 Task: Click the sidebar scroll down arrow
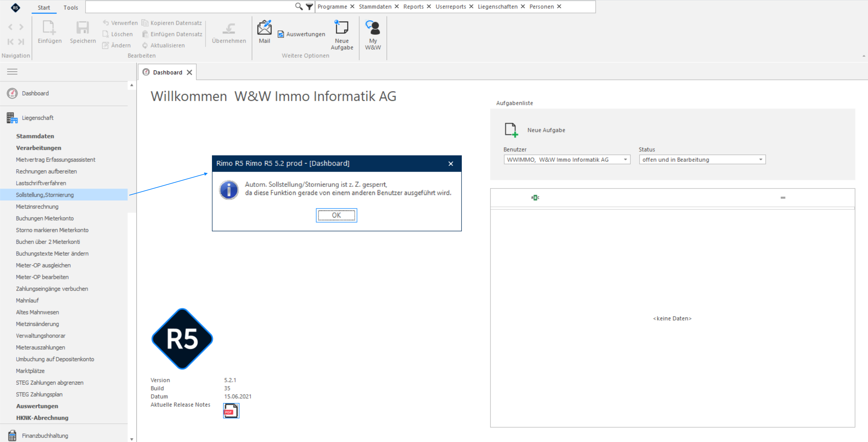coord(132,439)
